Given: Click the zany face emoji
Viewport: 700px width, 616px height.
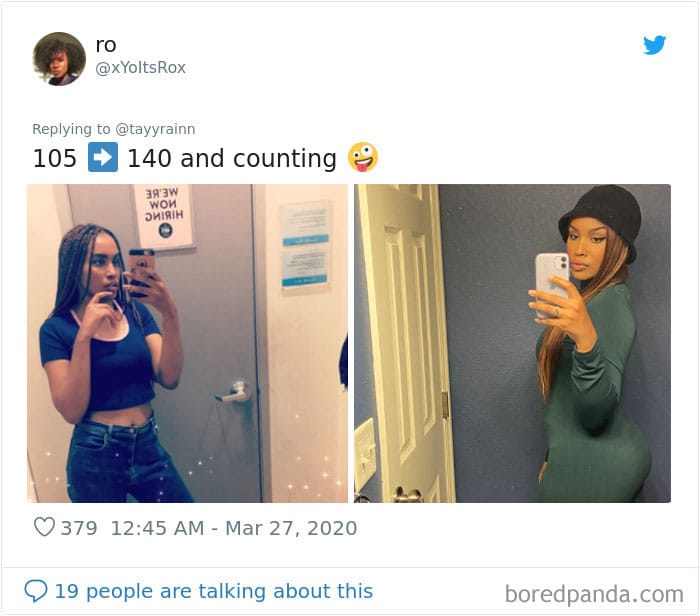Looking at the screenshot, I should click(x=363, y=157).
